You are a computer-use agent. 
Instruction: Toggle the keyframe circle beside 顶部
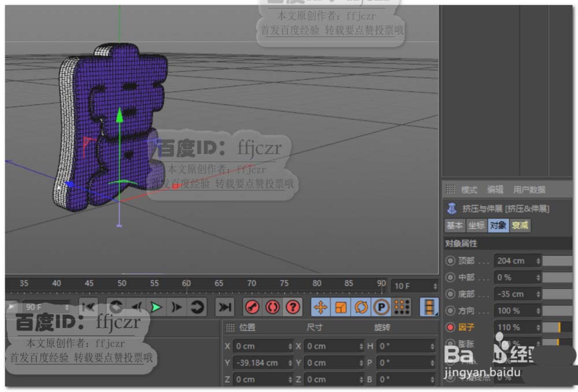(x=450, y=261)
